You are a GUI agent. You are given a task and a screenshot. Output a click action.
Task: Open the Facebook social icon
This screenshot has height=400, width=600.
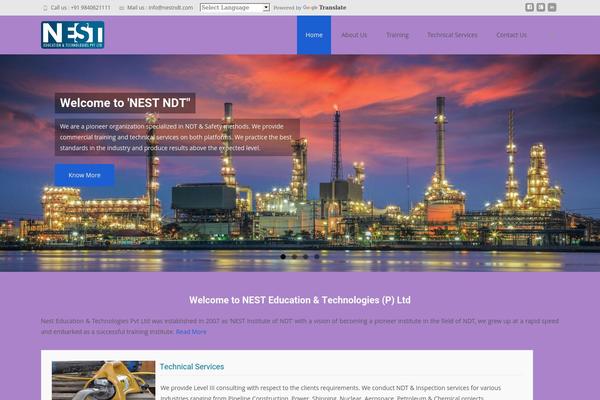[x=529, y=7]
